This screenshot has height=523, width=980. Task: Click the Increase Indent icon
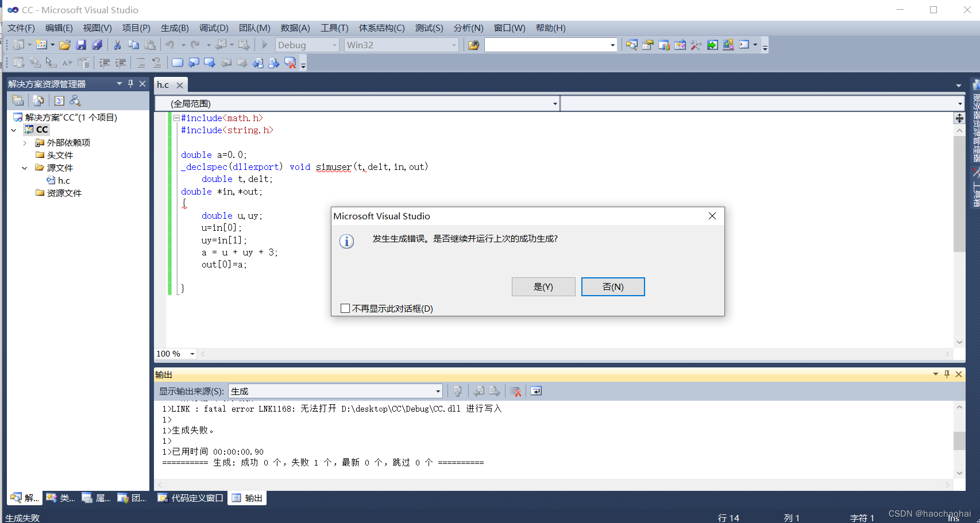pyautogui.click(x=121, y=63)
